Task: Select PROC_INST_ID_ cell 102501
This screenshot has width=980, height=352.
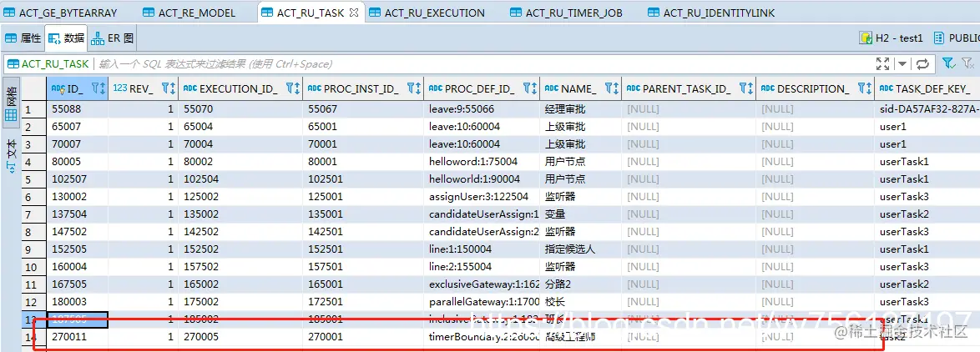Action: tap(363, 179)
